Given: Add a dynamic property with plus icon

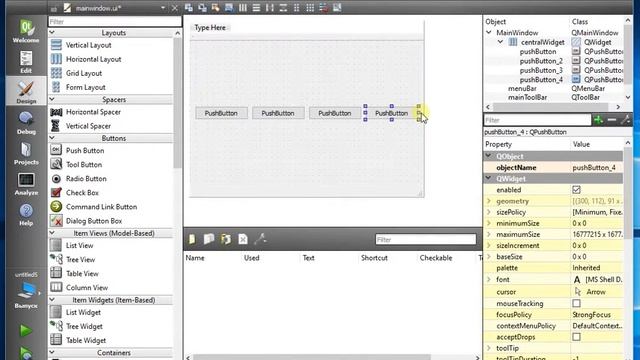Looking at the screenshot, I should [x=598, y=120].
